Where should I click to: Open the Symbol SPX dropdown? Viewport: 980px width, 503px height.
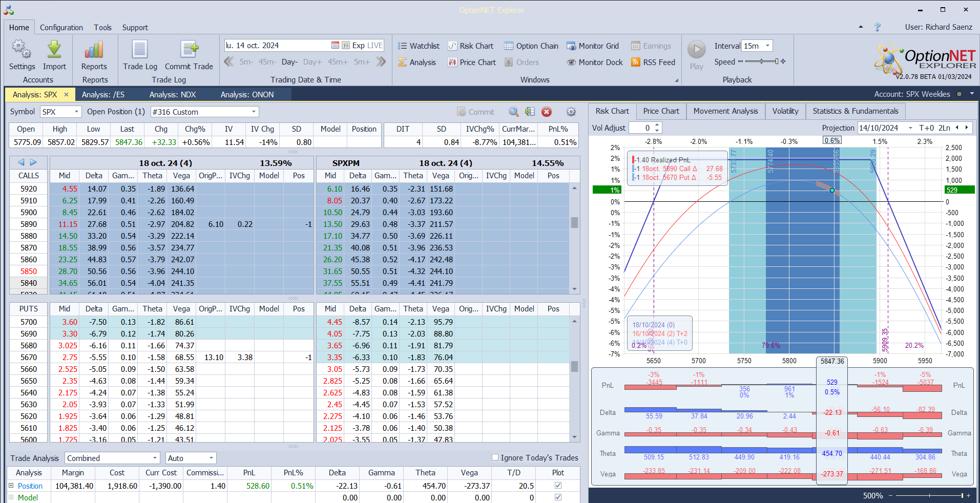76,112
